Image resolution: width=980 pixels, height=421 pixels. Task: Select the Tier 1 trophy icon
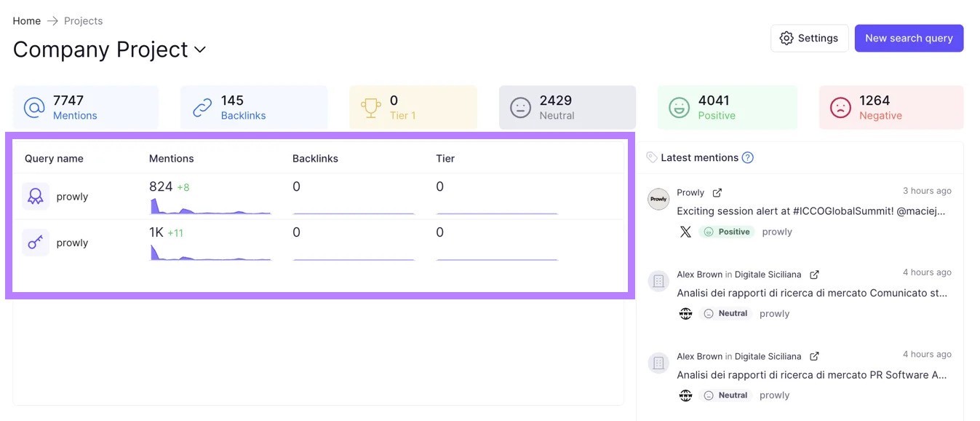click(x=371, y=106)
